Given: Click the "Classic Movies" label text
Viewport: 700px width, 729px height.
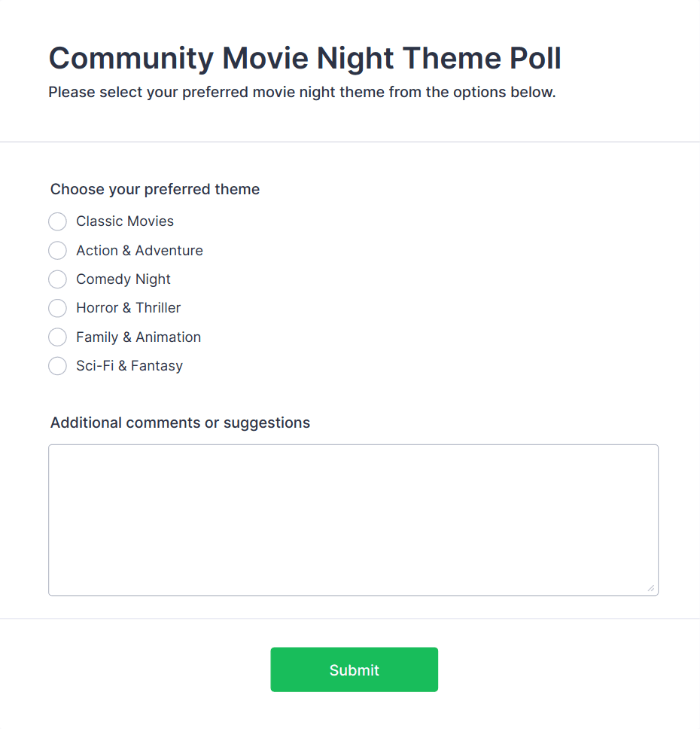Looking at the screenshot, I should pos(125,221).
